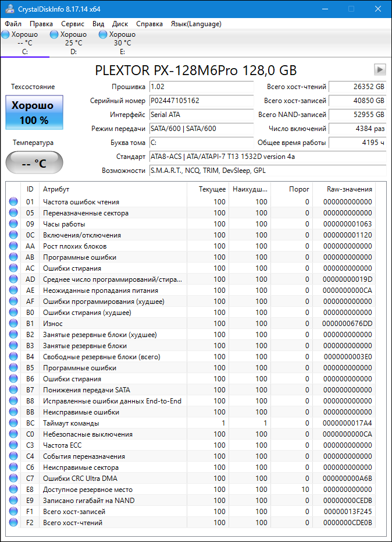Click raw value 000000676DD of Износ

click(347, 324)
